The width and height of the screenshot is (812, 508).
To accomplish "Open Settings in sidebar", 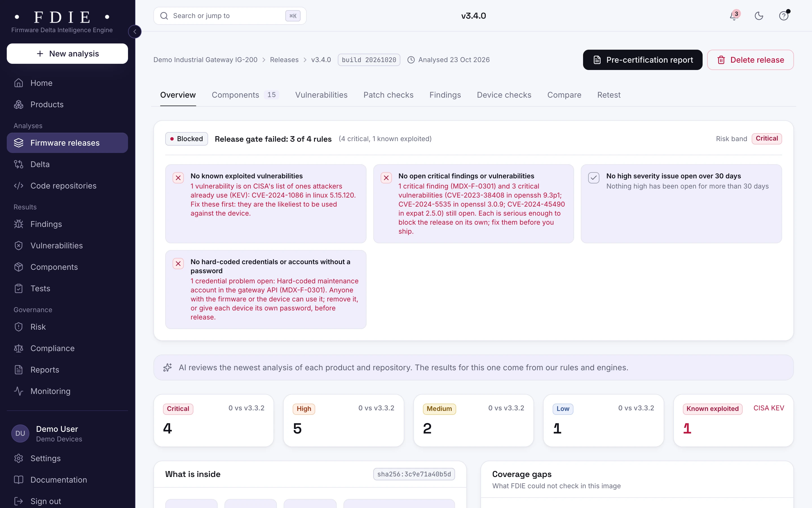I will tap(67, 459).
